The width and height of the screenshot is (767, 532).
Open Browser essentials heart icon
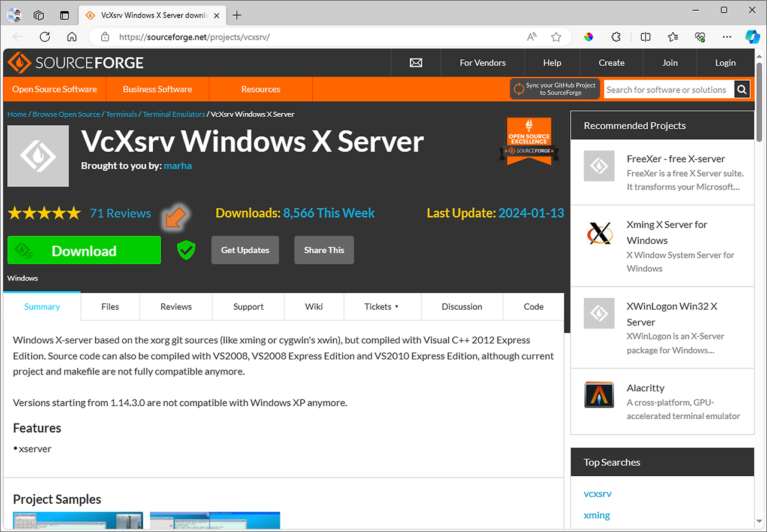700,37
